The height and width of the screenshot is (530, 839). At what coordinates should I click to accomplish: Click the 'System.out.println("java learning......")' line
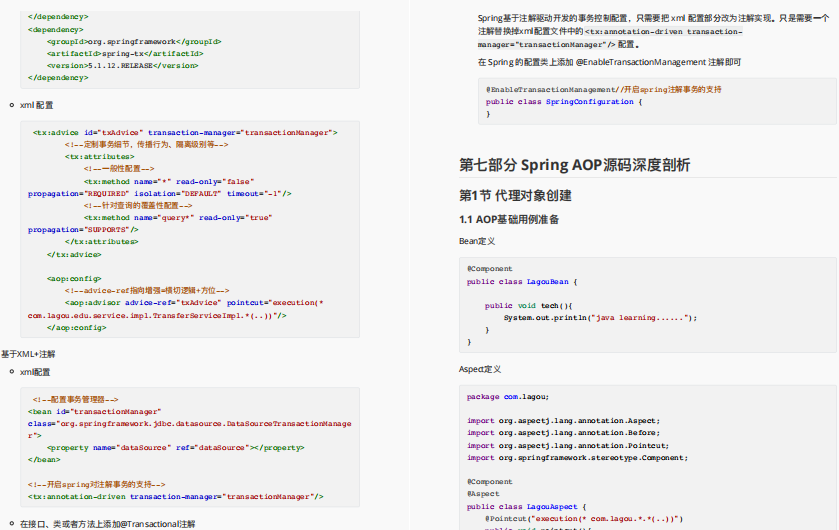pos(600,318)
